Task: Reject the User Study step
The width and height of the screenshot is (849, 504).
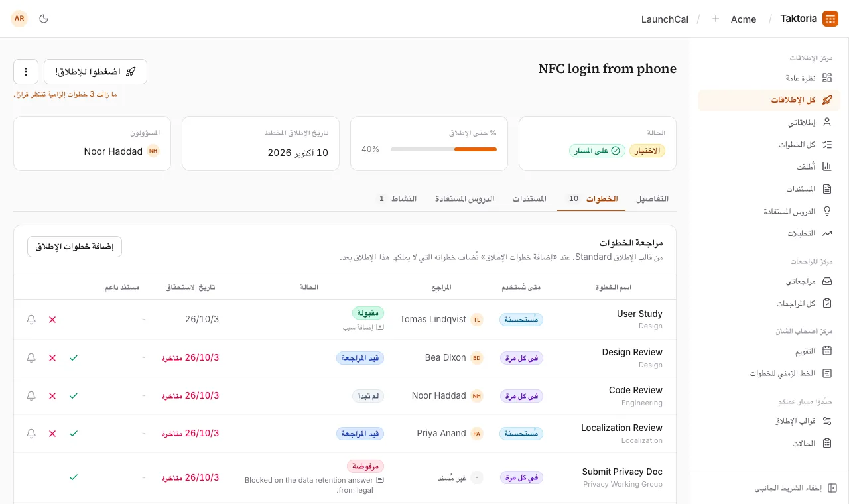Action: pyautogui.click(x=52, y=320)
